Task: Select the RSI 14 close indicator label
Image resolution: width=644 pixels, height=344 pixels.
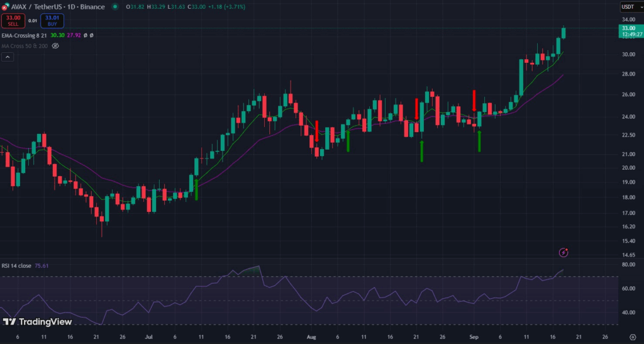Action: point(16,266)
